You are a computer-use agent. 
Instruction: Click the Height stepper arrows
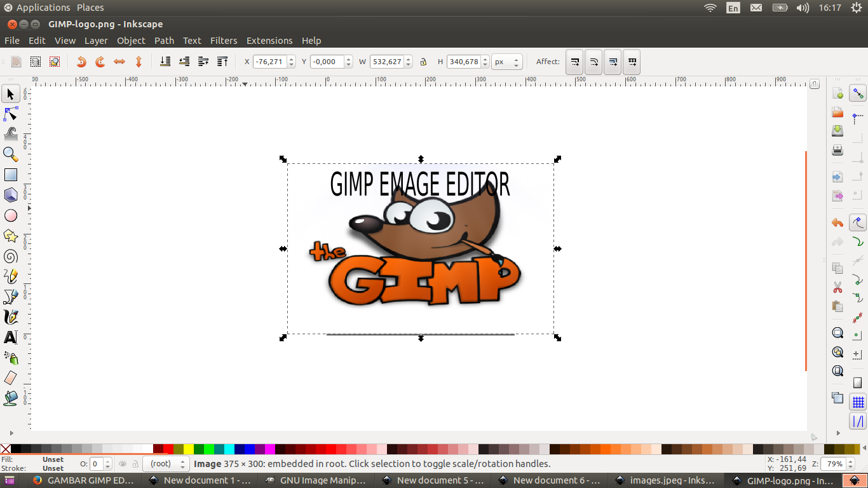485,62
